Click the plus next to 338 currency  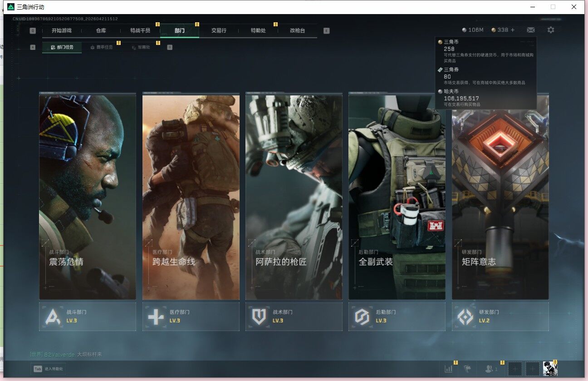tap(513, 30)
